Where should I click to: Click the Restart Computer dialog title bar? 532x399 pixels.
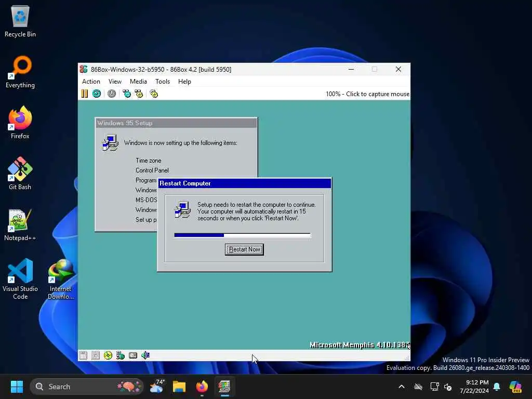pos(245,183)
